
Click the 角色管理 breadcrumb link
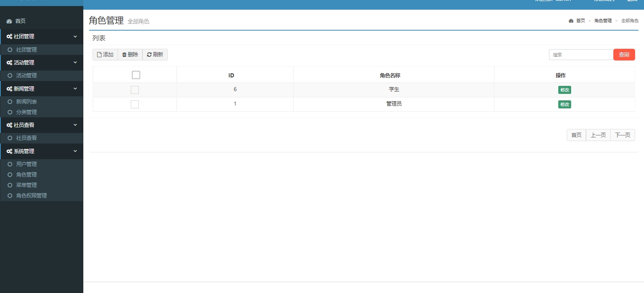coord(603,21)
